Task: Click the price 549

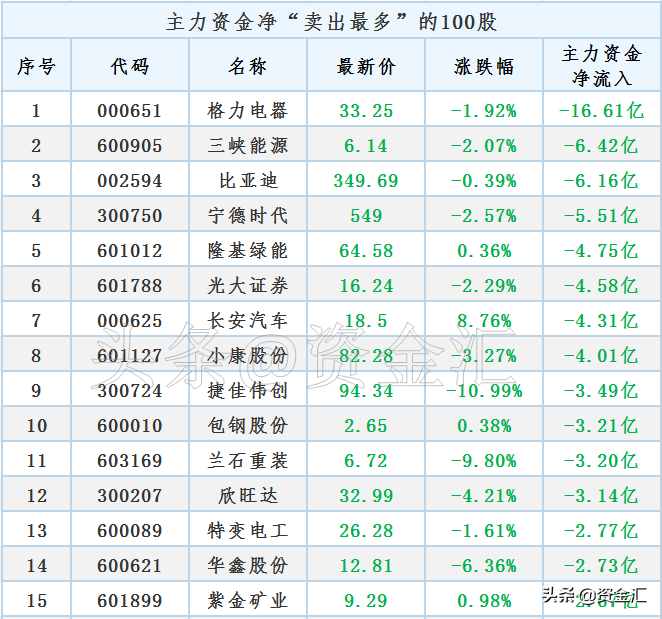Action: tap(366, 216)
